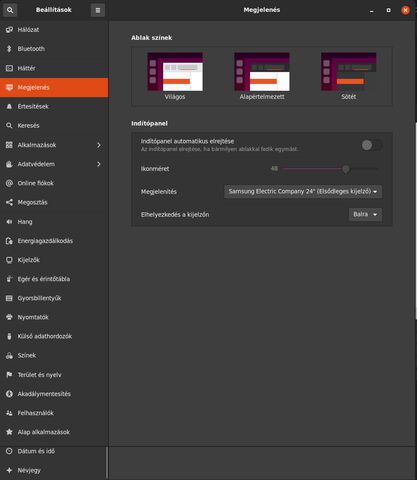Select the Világos theme thumbnail
The image size is (417, 480).
[x=175, y=72]
